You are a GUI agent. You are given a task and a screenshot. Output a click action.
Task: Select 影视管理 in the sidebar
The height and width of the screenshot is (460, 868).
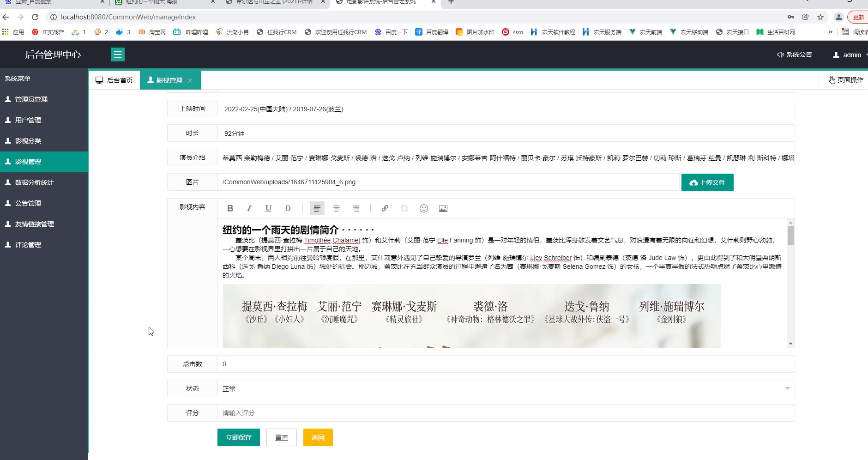(x=44, y=162)
